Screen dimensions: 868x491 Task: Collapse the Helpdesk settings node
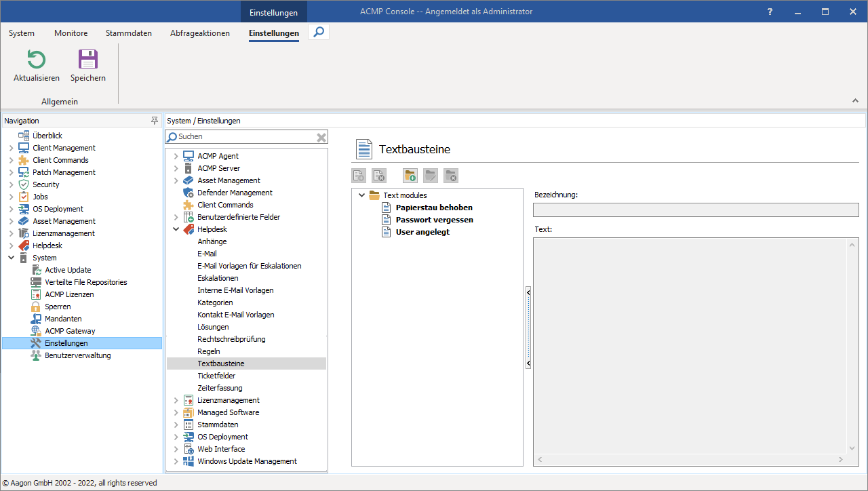coord(176,229)
